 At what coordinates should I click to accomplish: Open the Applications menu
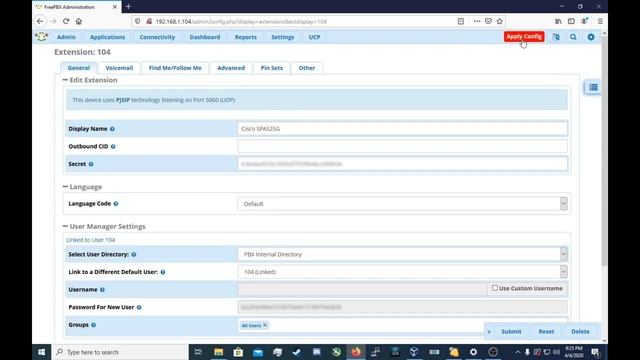click(x=107, y=37)
